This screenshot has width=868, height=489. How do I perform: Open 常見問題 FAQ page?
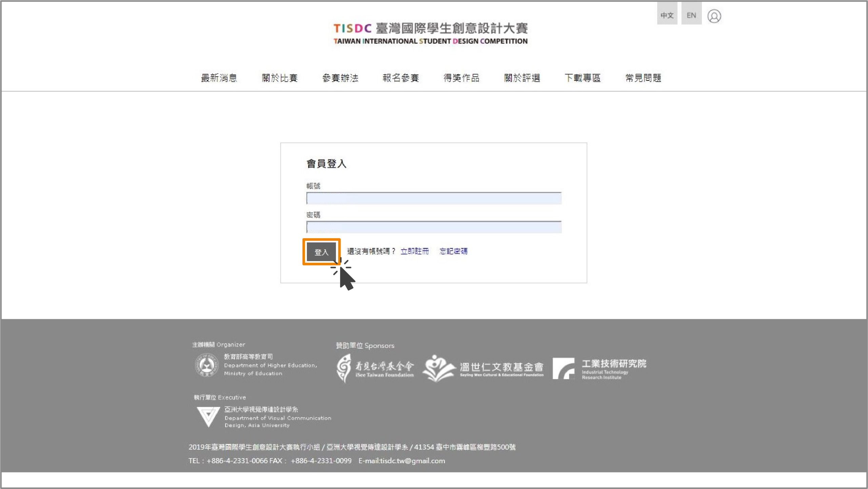click(643, 78)
